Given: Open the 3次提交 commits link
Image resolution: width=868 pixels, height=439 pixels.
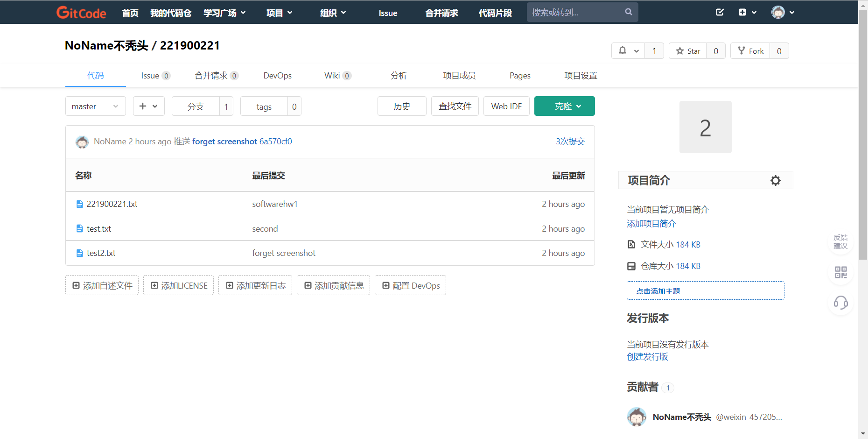Looking at the screenshot, I should 570,142.
